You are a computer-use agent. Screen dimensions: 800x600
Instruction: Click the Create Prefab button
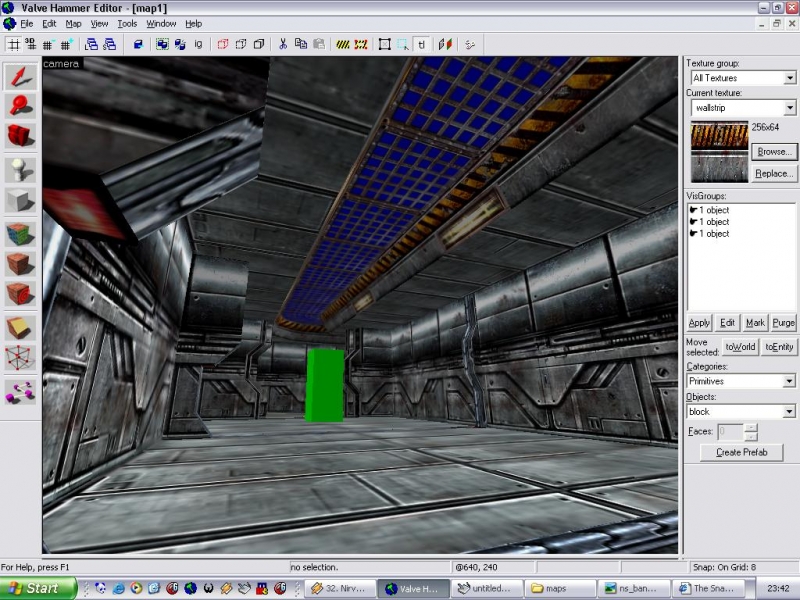740,453
